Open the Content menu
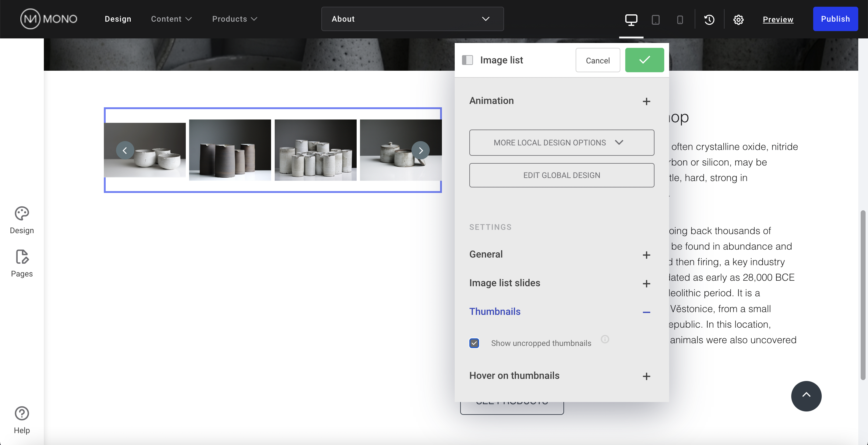868x445 pixels. [x=171, y=19]
